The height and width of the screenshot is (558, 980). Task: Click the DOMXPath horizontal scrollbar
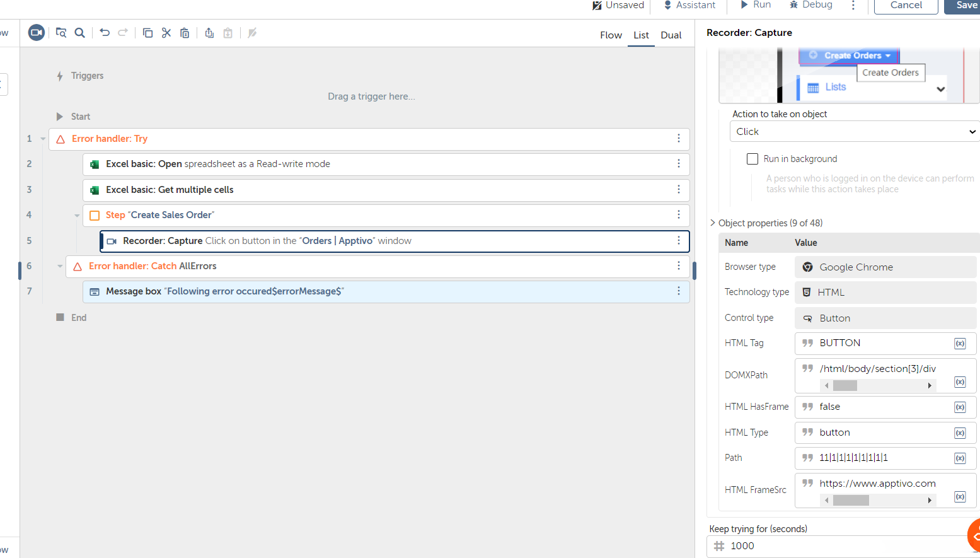coord(877,385)
